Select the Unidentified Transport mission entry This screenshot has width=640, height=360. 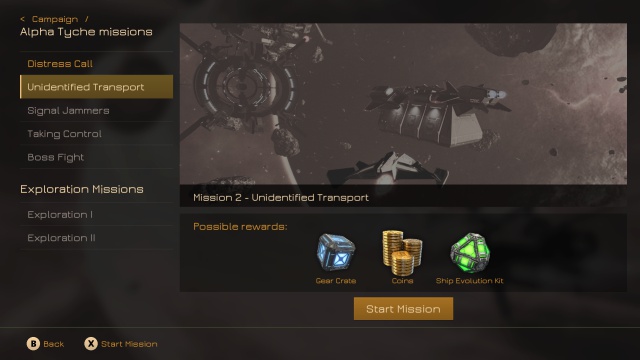coord(96,87)
